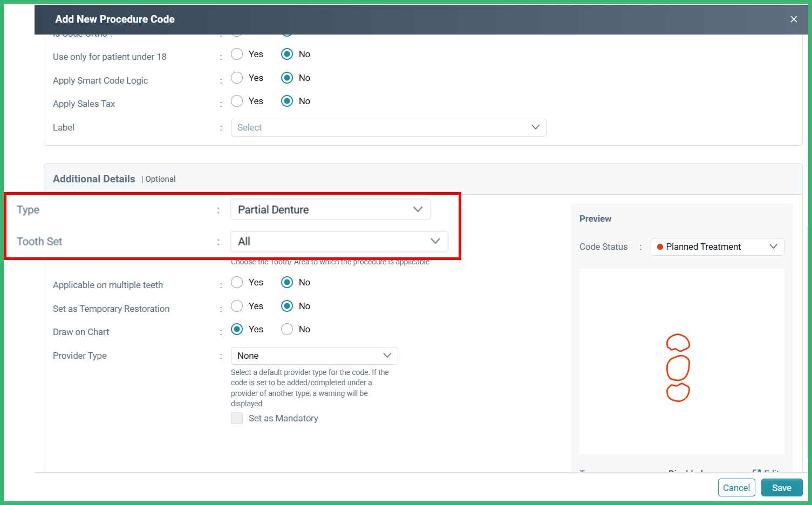Click the middle tooth shape in the preview chart
Screen dimensions: 812x505
click(x=678, y=367)
